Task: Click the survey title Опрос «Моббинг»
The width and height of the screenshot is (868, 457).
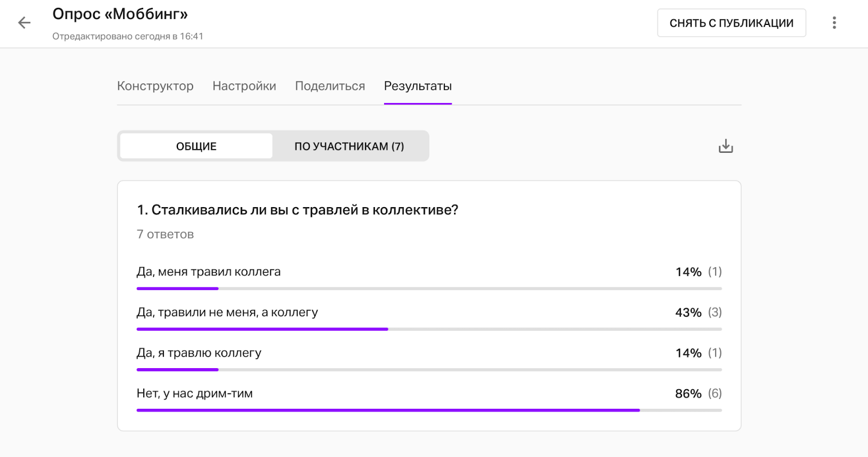Action: (120, 14)
